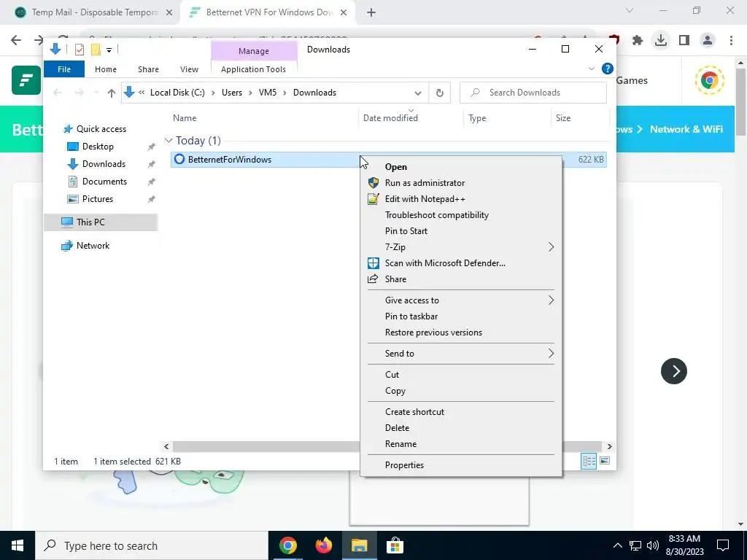Expand the Give access to submenu
Image resolution: width=747 pixels, height=560 pixels.
(x=551, y=300)
